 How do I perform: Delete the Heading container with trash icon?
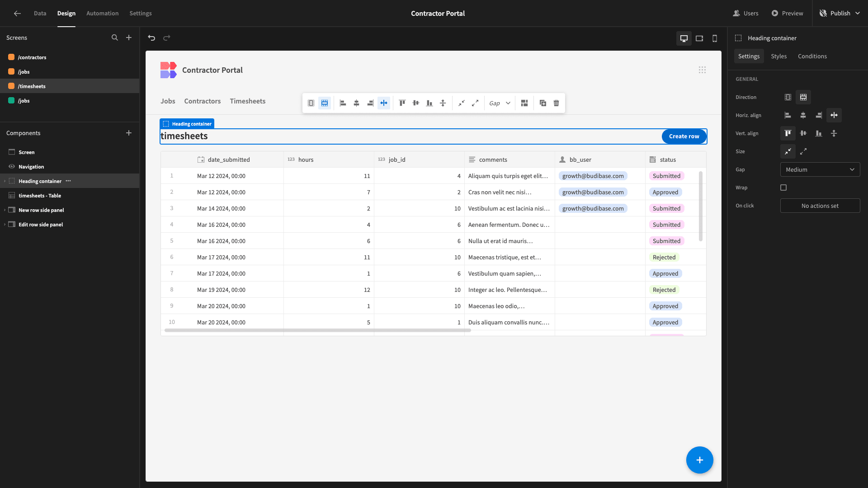click(x=557, y=103)
